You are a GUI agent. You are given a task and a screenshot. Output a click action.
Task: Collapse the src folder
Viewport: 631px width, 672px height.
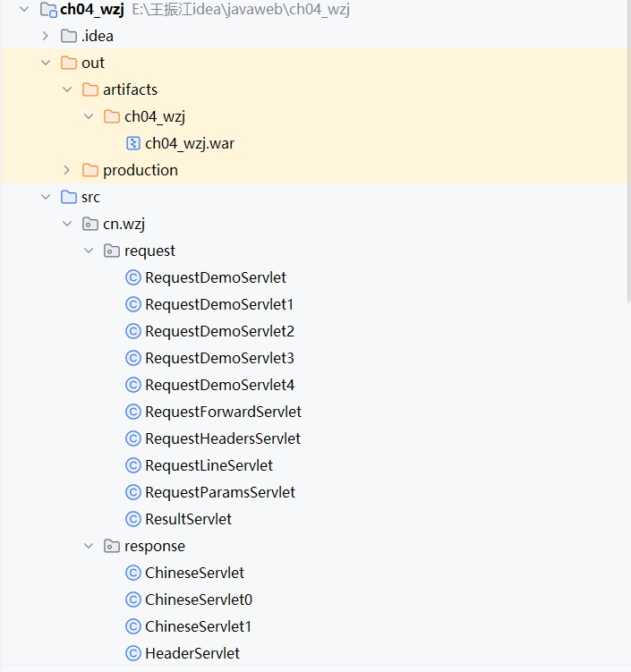click(x=46, y=197)
